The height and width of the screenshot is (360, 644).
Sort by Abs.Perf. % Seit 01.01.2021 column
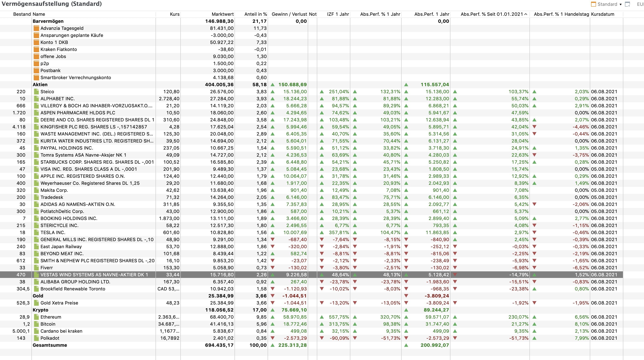(x=492, y=14)
